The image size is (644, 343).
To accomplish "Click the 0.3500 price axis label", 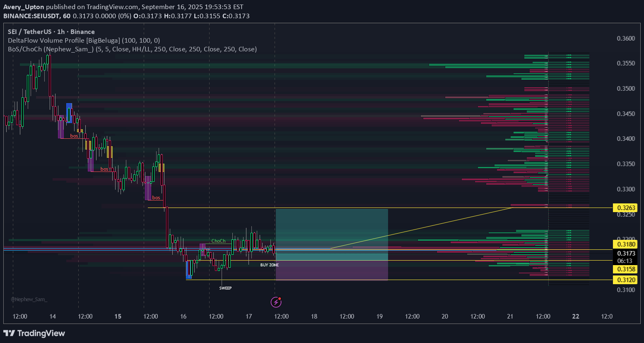I will 626,89.
